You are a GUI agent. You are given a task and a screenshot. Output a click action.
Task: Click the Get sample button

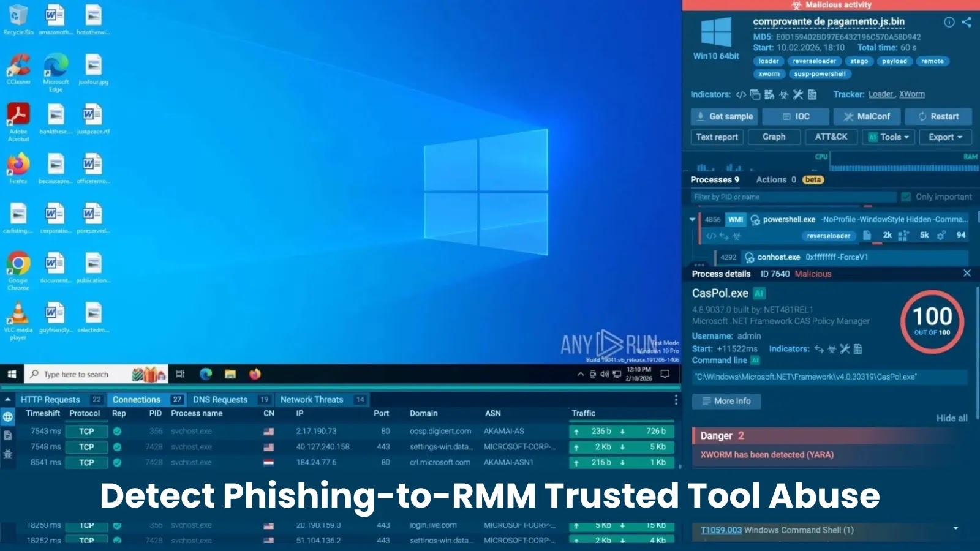point(724,116)
